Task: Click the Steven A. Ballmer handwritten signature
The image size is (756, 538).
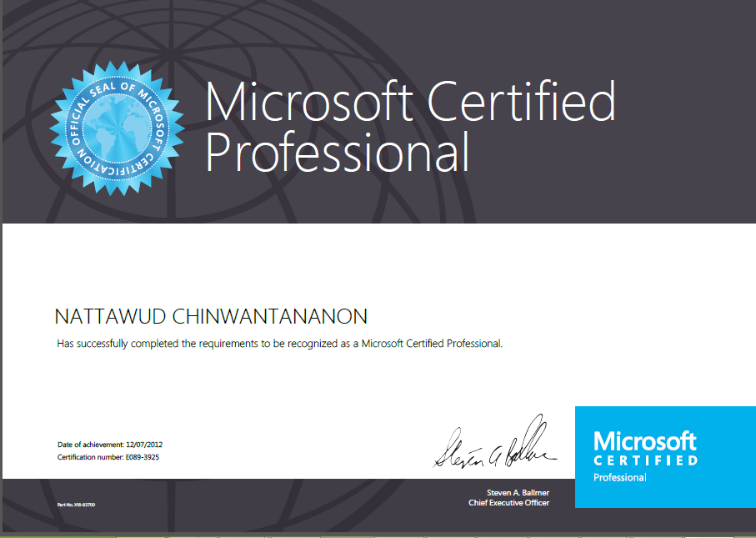Action: tap(495, 442)
